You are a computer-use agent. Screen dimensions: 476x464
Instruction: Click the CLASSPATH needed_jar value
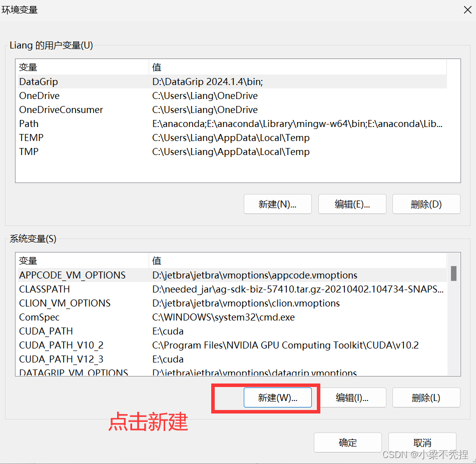[x=298, y=289]
